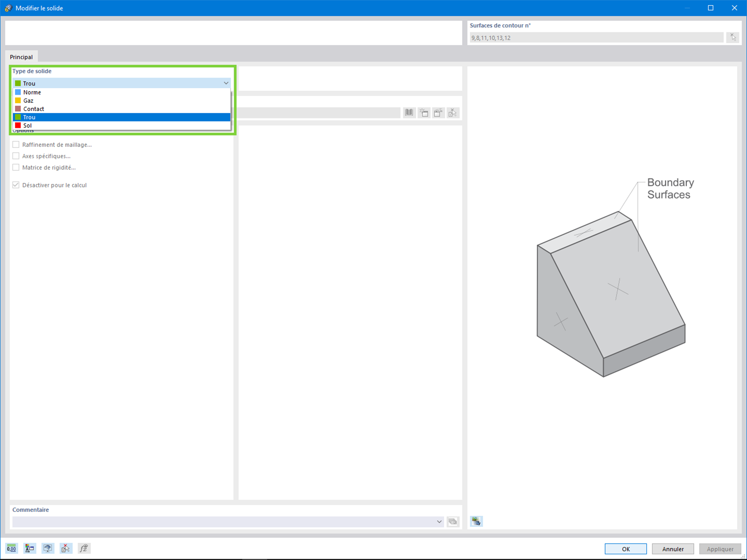The width and height of the screenshot is (747, 560).
Task: Click the Surfaces de contour n° field
Action: point(596,38)
